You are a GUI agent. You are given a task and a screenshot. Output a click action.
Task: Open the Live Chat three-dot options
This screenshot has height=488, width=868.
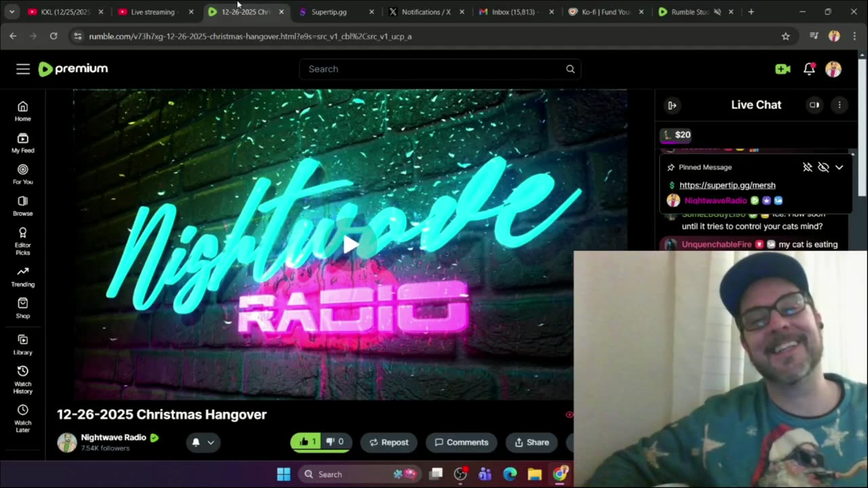coord(840,105)
